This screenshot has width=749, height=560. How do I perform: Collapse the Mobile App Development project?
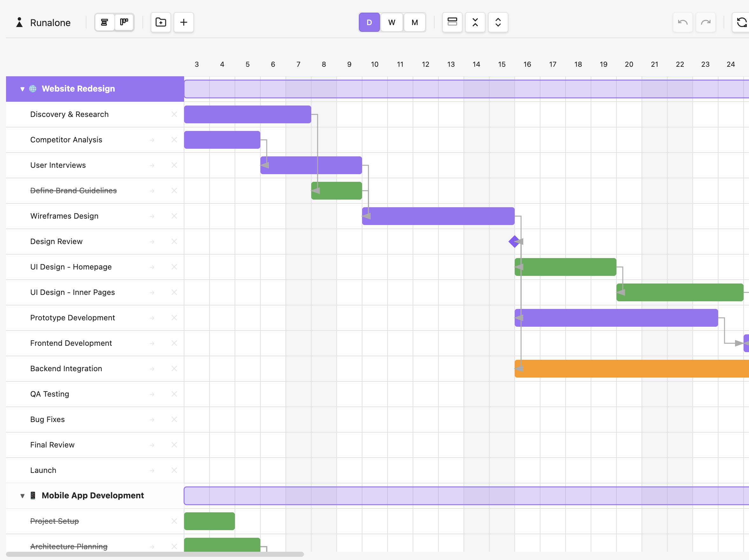click(22, 496)
